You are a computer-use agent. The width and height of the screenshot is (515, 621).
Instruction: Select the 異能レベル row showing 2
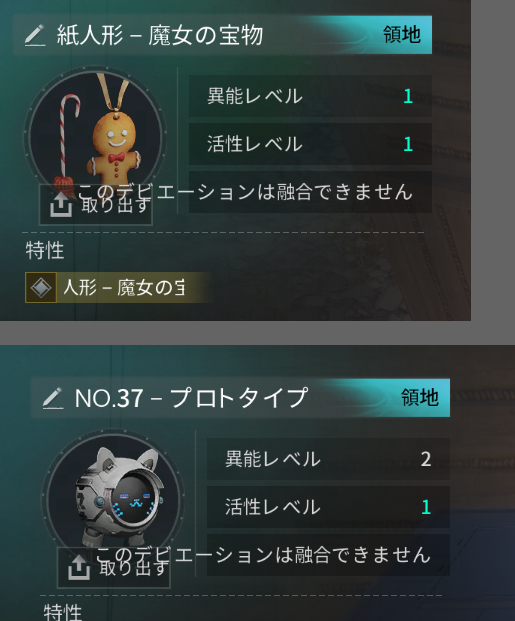[328, 459]
